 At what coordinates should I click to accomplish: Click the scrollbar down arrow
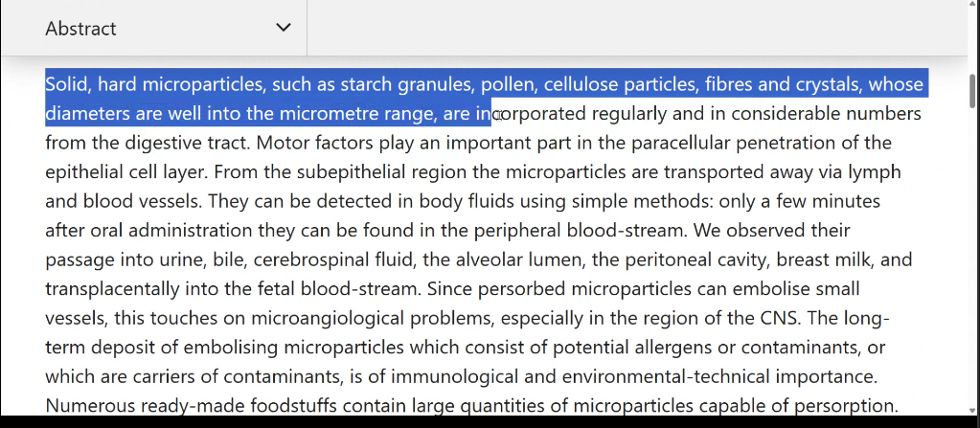point(972,410)
